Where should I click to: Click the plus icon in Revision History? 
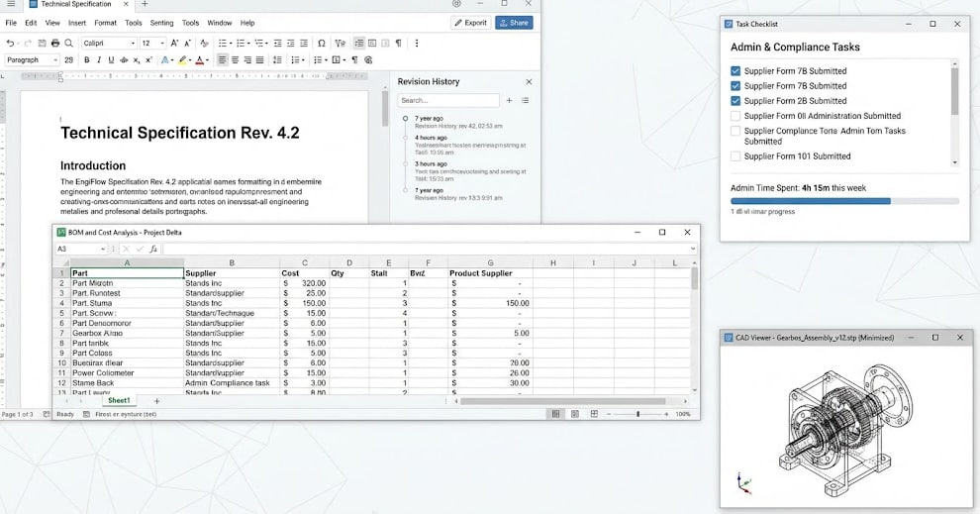510,100
